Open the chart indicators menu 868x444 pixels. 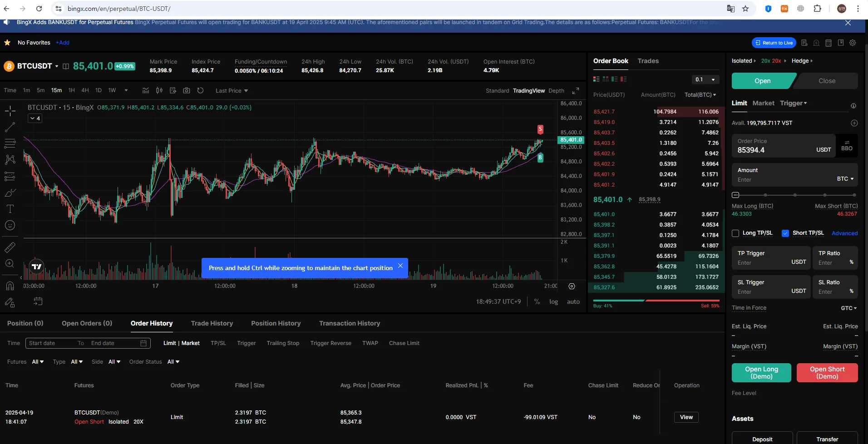[146, 90]
